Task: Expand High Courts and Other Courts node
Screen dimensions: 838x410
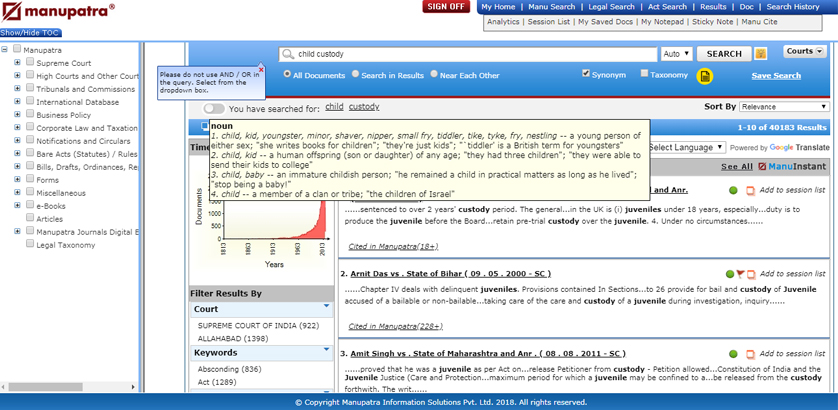Action: coord(17,75)
